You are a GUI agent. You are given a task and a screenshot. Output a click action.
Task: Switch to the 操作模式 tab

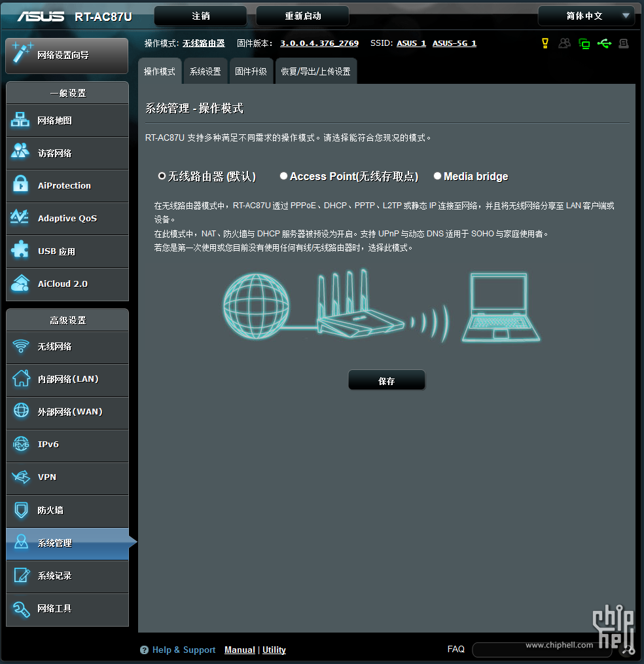point(160,71)
